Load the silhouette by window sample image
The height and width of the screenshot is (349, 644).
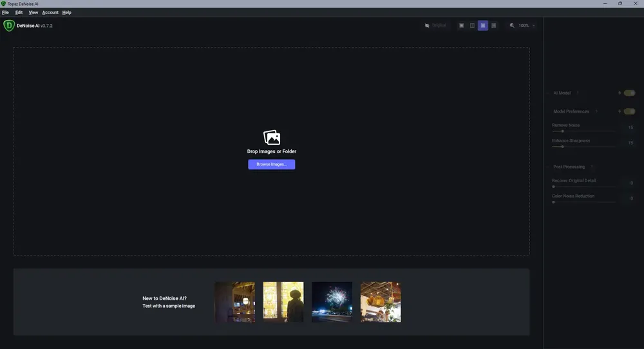[x=283, y=302]
